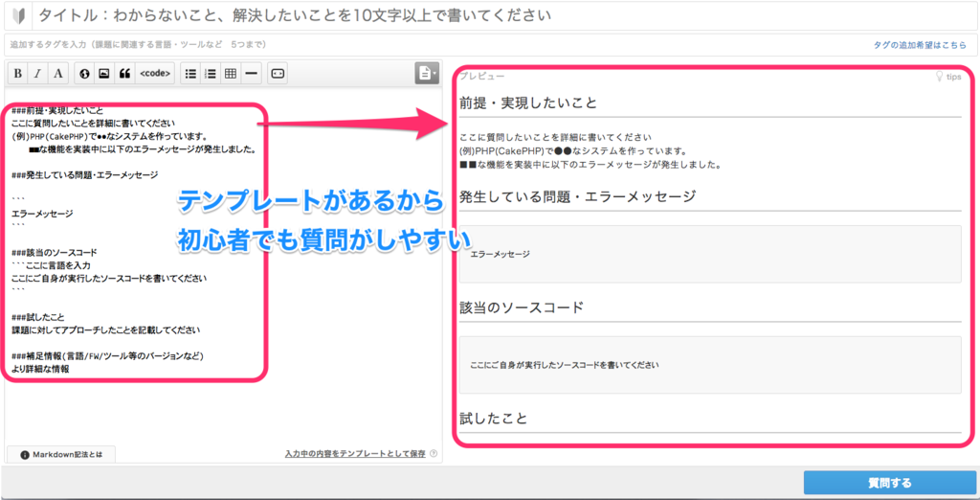Click ###発生している問題・エラーメッセージ line in editor
This screenshot has width=980, height=500.
[x=85, y=174]
